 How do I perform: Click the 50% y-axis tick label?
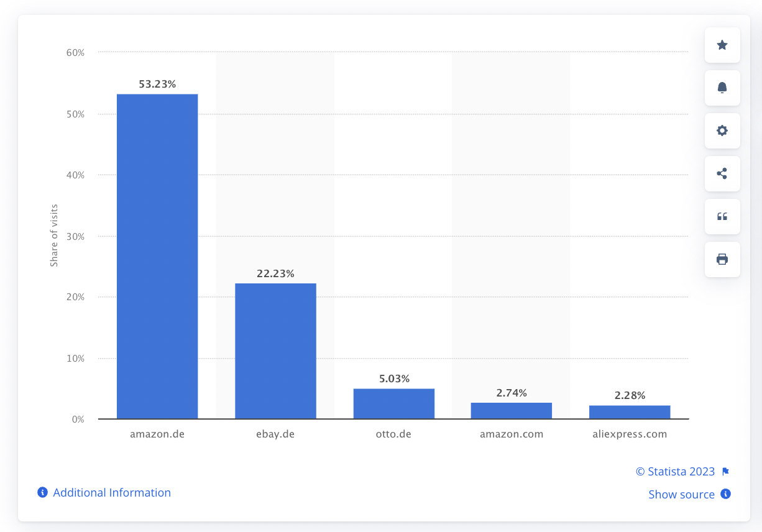pos(75,114)
